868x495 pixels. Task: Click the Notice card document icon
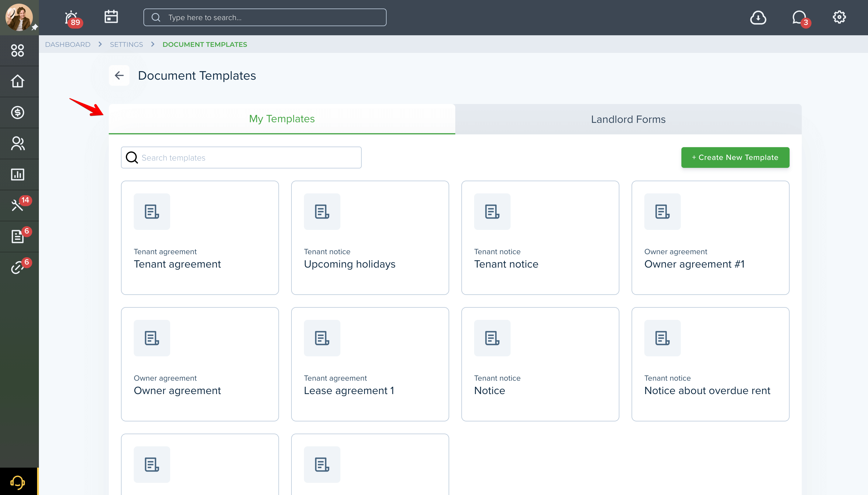click(x=492, y=338)
